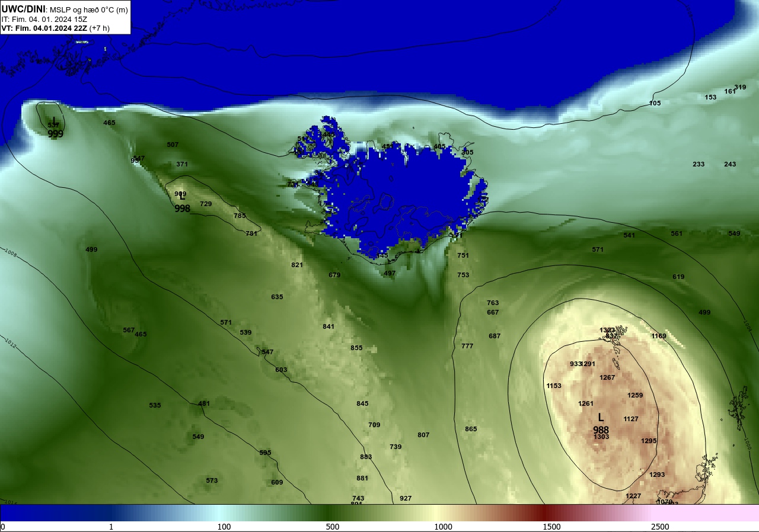Screen dimensions: 759x532
Task: Click the height value 1303
Action: [601, 437]
